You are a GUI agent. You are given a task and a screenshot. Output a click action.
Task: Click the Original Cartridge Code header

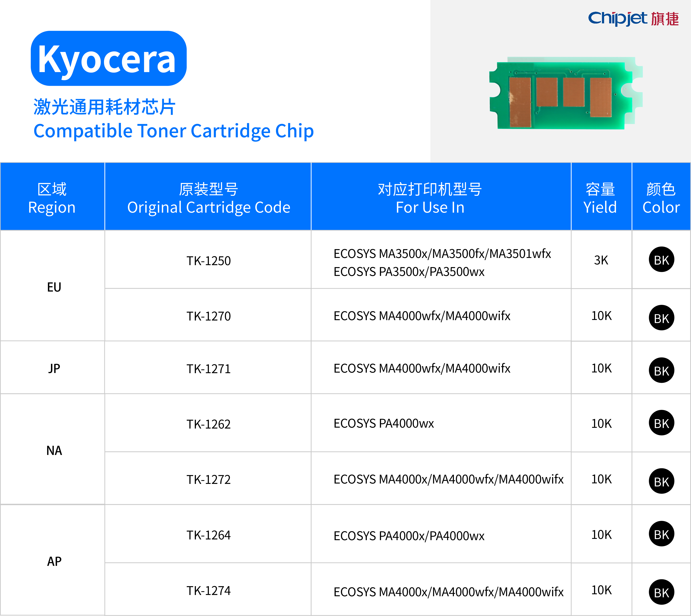[208, 198]
